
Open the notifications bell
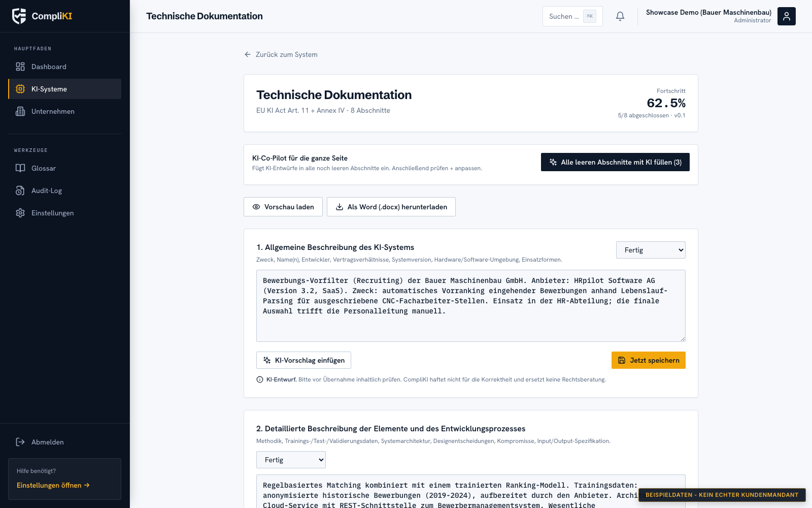coord(620,16)
